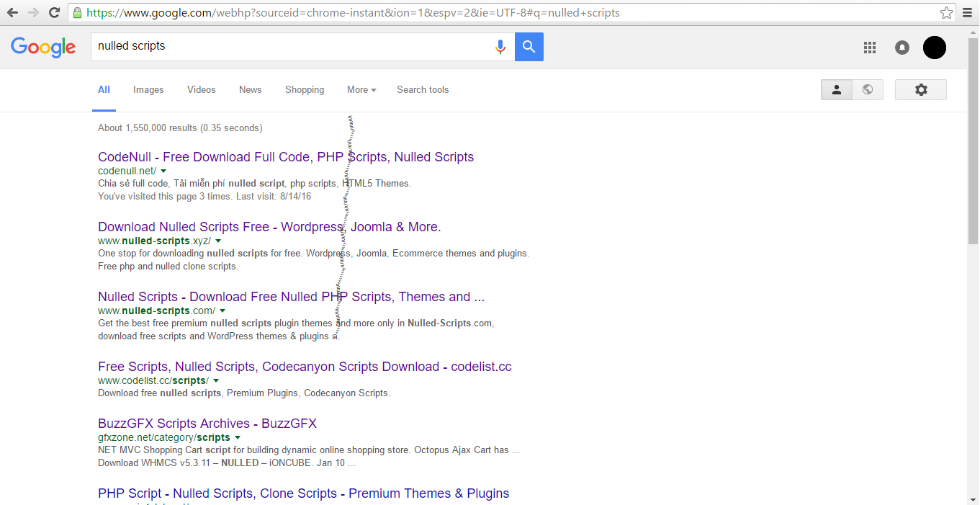Expand the arrow next to www.nulled-scripts.xyz/
This screenshot has height=505, width=980.
tap(218, 241)
